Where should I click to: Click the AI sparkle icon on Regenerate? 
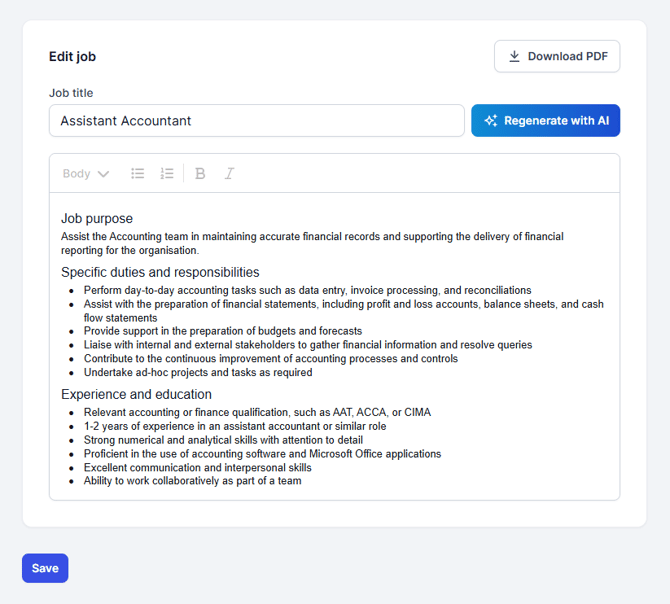tap(490, 121)
